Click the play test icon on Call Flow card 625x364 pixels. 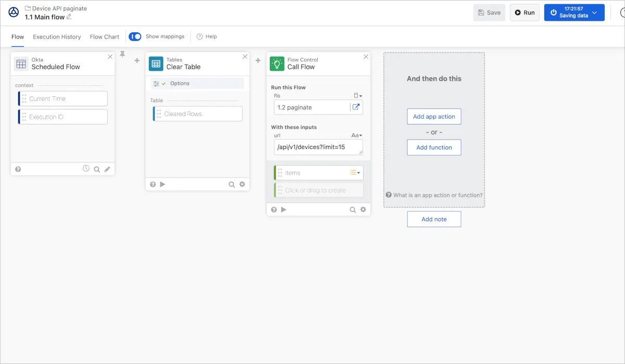[x=284, y=209]
